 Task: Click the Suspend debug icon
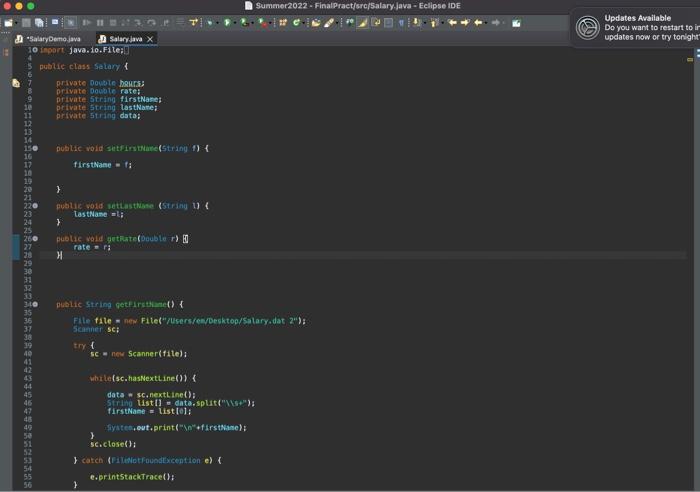tap(100, 22)
